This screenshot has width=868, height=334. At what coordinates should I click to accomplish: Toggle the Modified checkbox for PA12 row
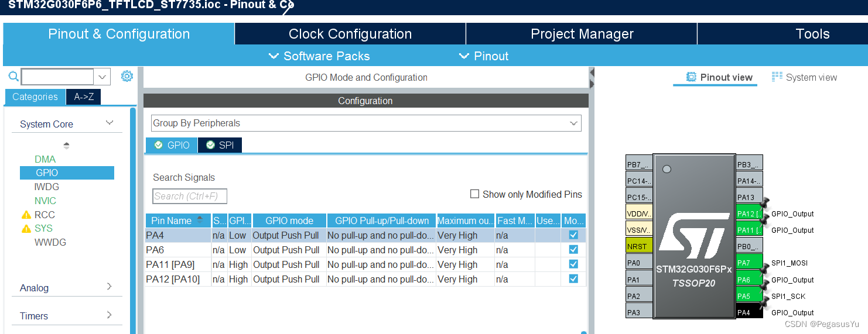coord(573,279)
